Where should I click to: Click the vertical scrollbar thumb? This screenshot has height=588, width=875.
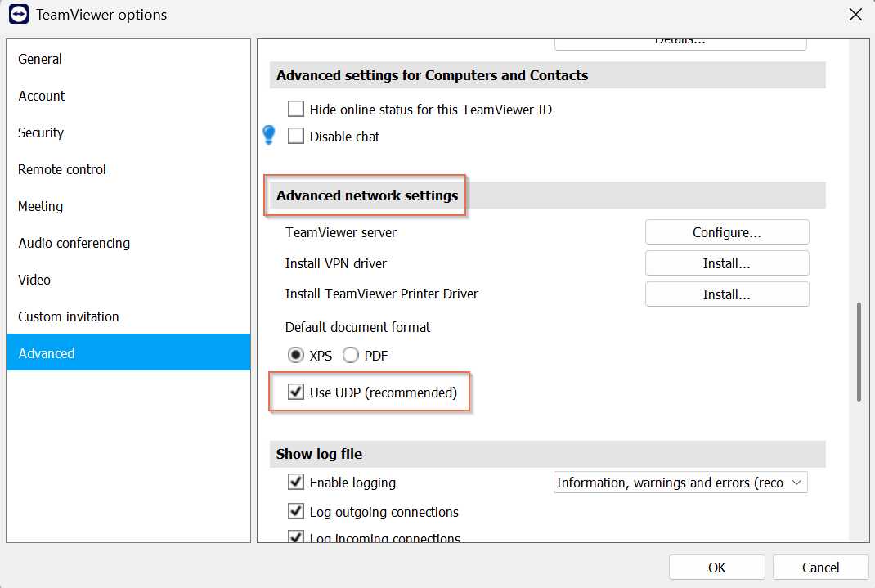tap(859, 352)
